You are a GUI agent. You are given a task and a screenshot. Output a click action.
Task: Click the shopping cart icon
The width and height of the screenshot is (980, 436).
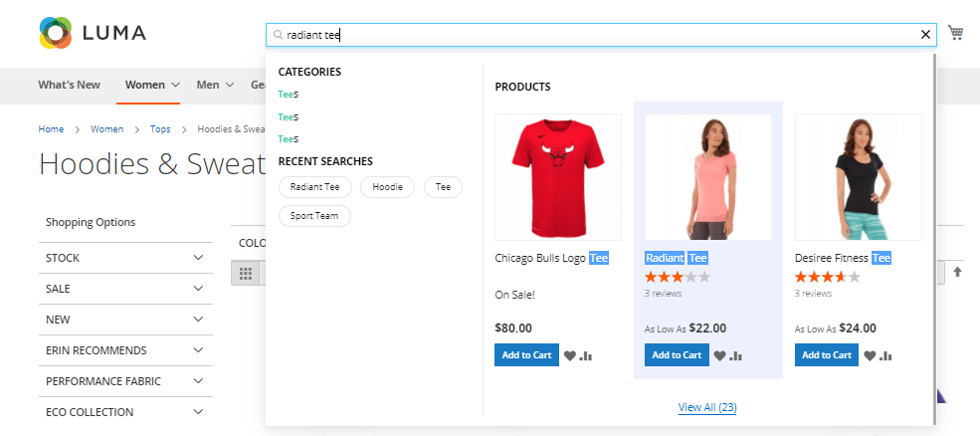point(955,33)
